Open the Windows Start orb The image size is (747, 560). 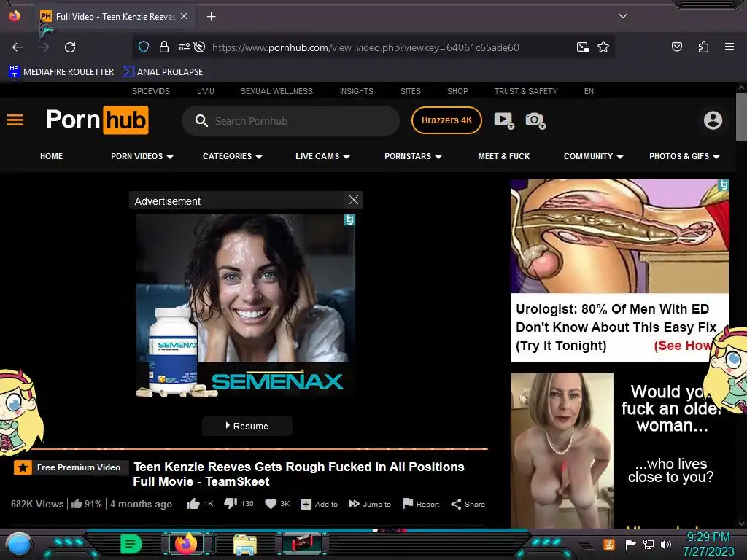18,544
